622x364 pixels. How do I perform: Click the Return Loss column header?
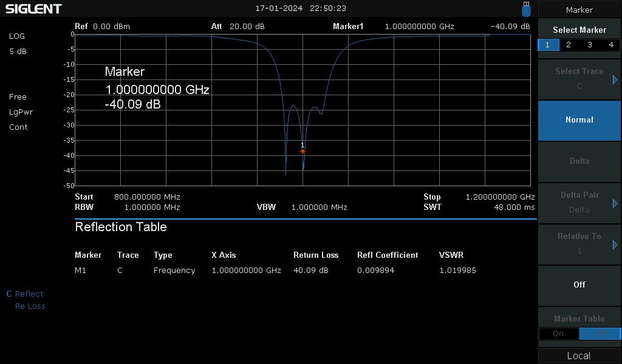pos(316,255)
